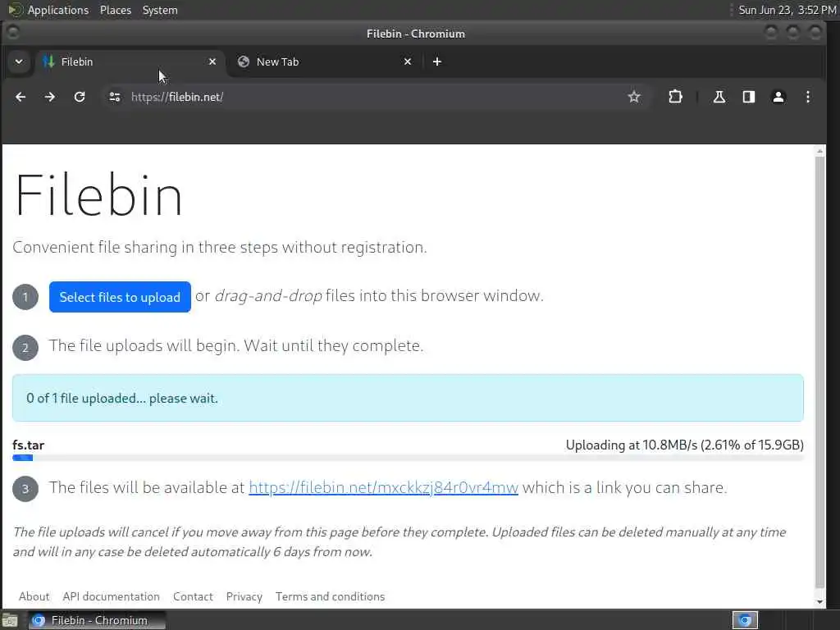840x630 pixels.
Task: Open a new tab with plus
Action: pyautogui.click(x=437, y=62)
